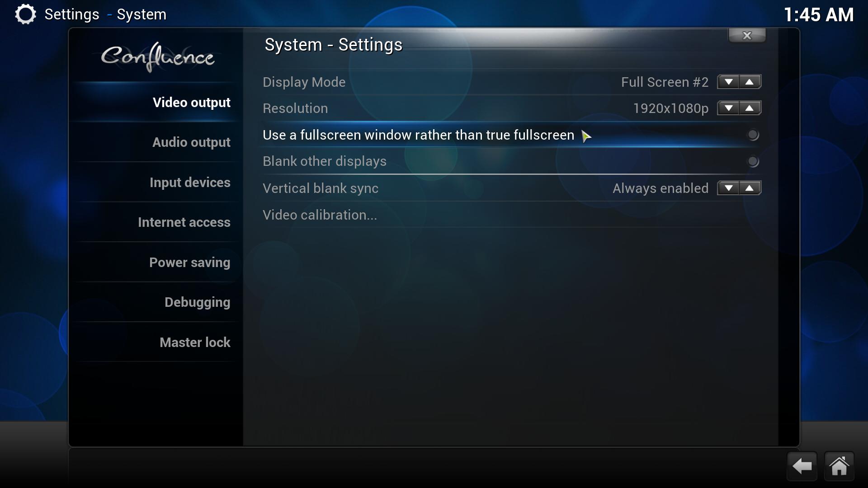Open the Debugging category
Viewport: 868px width, 488px height.
pos(156,302)
